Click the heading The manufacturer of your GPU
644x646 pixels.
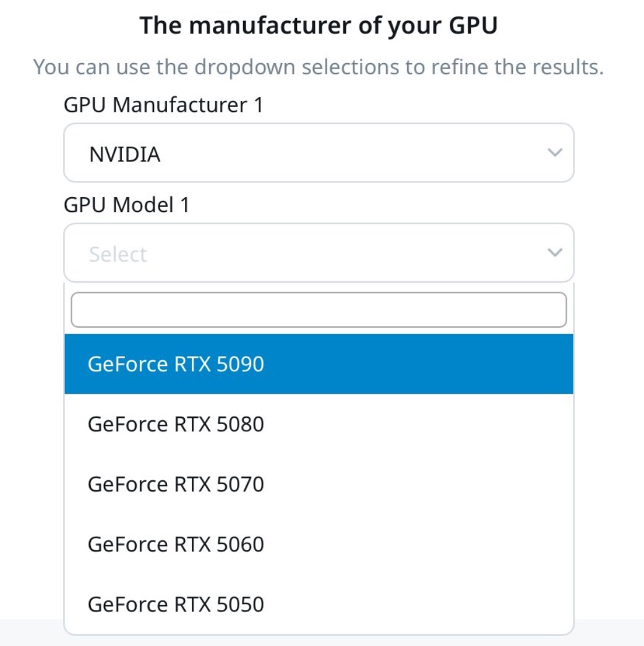pyautogui.click(x=319, y=25)
